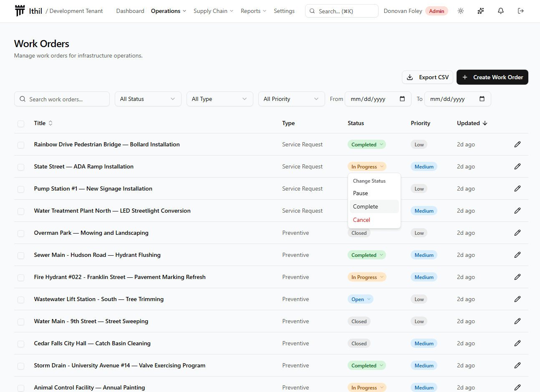
Task: Select State Street ADA Ramp row checkbox
Action: tap(21, 167)
